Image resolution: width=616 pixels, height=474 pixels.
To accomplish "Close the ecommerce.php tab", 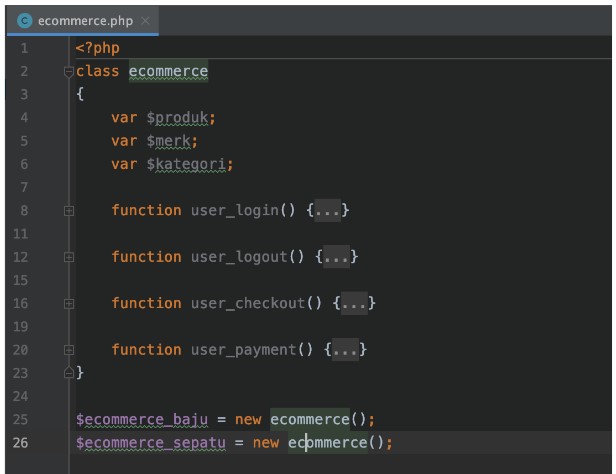I will tap(146, 20).
